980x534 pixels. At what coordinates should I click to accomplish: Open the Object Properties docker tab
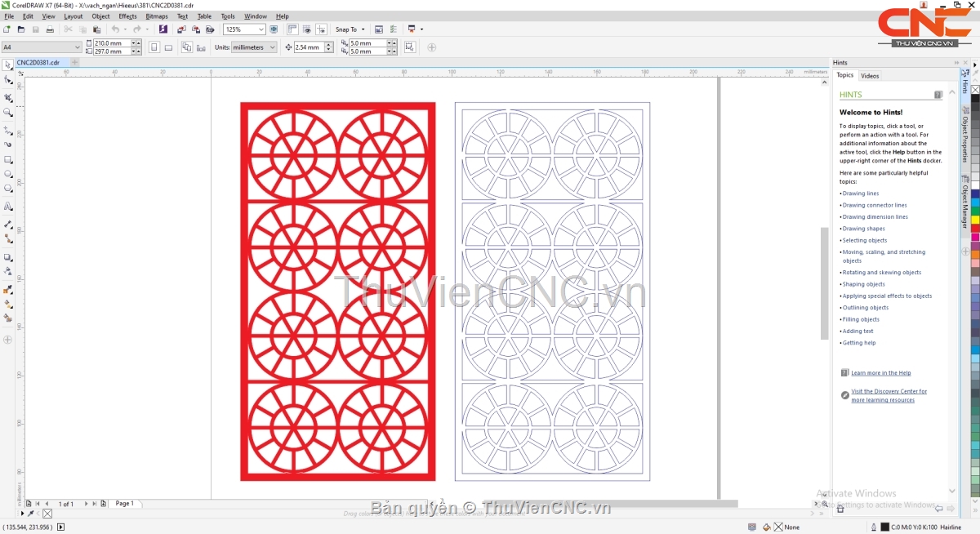(965, 134)
